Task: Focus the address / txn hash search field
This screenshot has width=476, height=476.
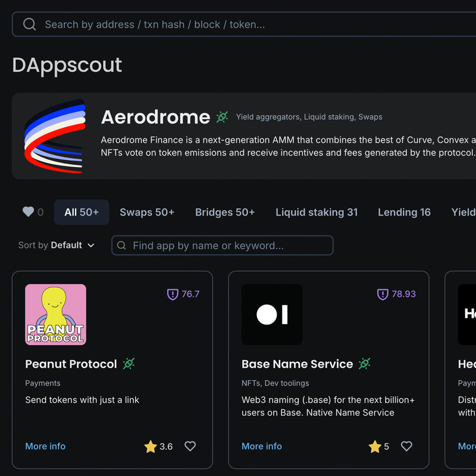Action: 244,24
